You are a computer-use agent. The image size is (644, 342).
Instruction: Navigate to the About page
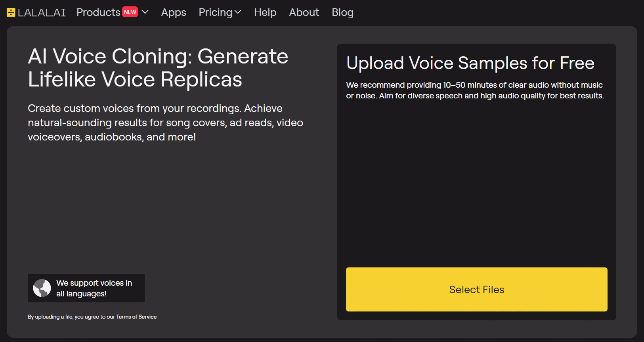[304, 12]
